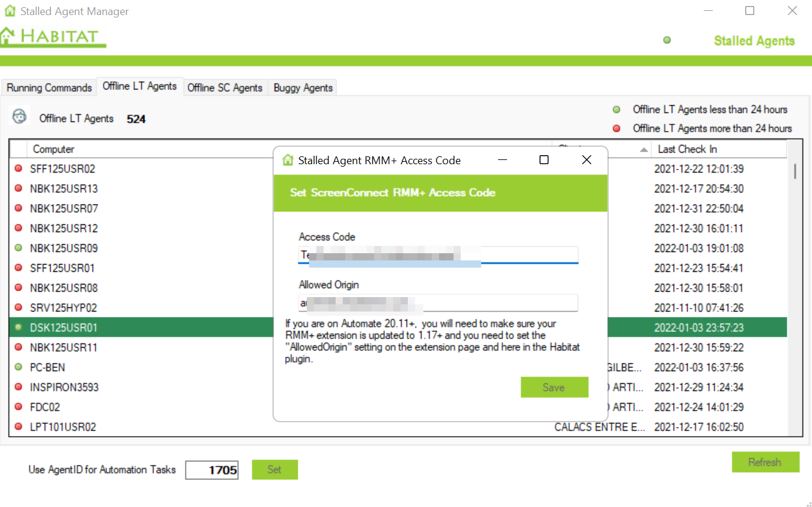The image size is (812, 507).
Task: Select computer row NBK125USR12
Action: click(64, 229)
